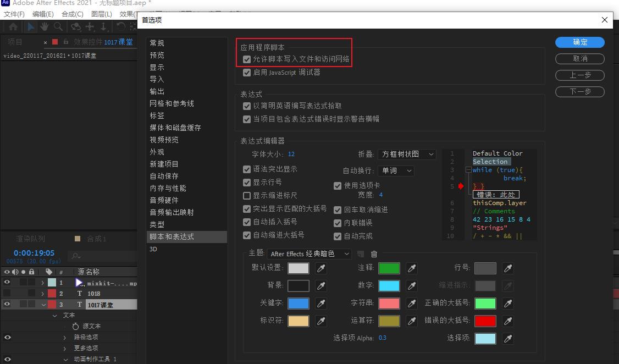Select the Dolly camera tool
This screenshot has width=619, height=364.
click(104, 27)
